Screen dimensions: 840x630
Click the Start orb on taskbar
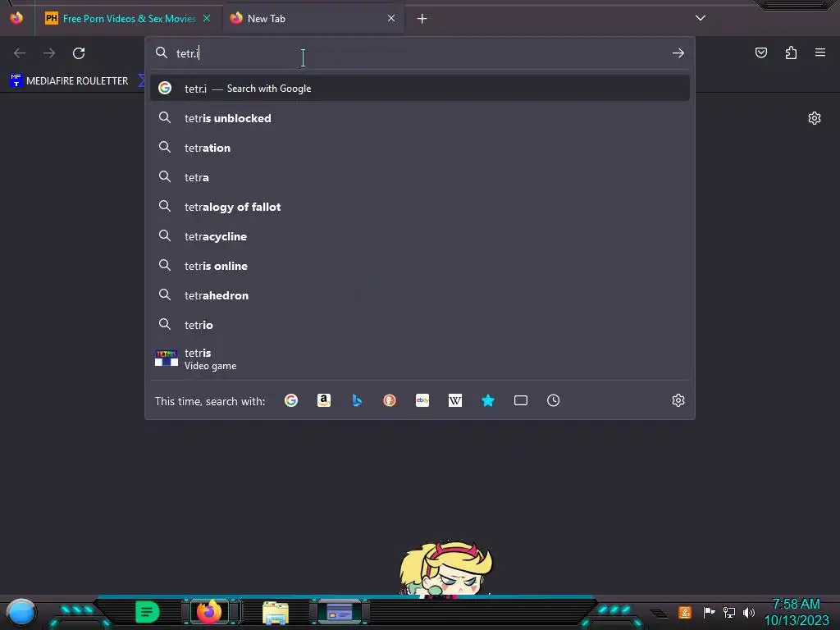coord(21,612)
